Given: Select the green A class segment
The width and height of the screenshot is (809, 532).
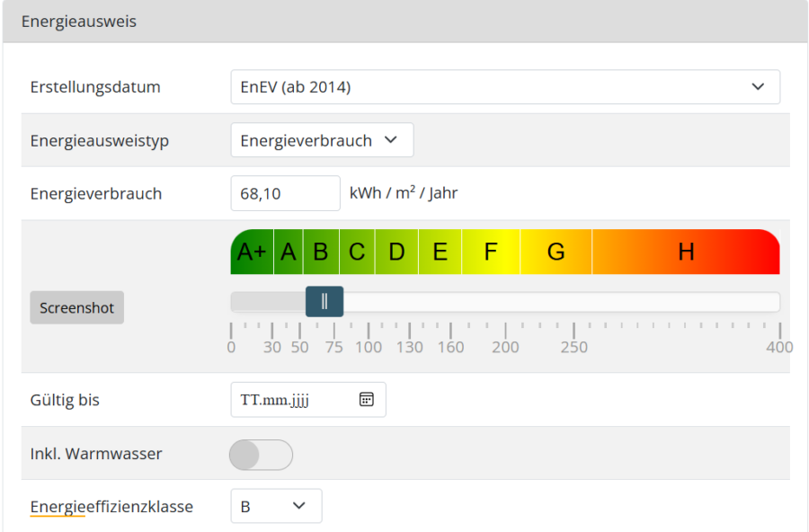Looking at the screenshot, I should point(289,253).
